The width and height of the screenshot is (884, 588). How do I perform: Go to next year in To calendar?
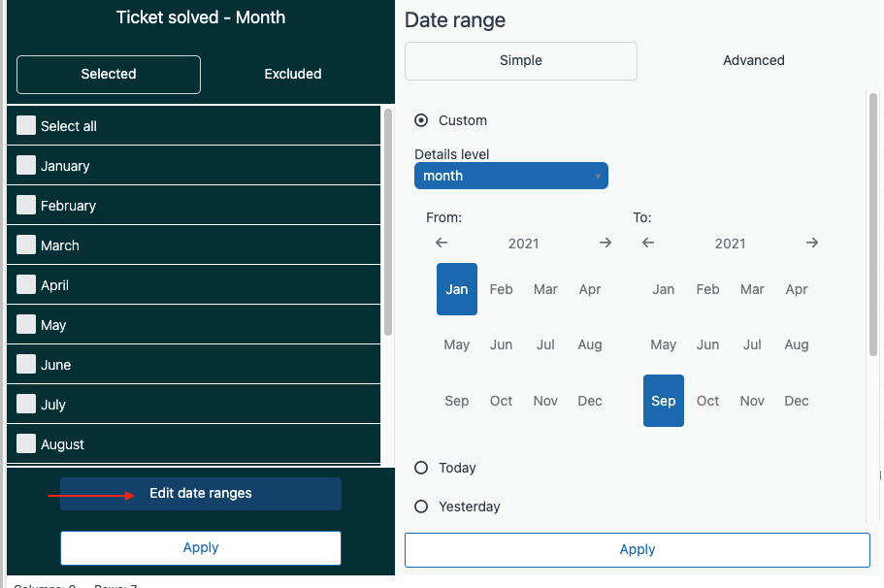(812, 243)
